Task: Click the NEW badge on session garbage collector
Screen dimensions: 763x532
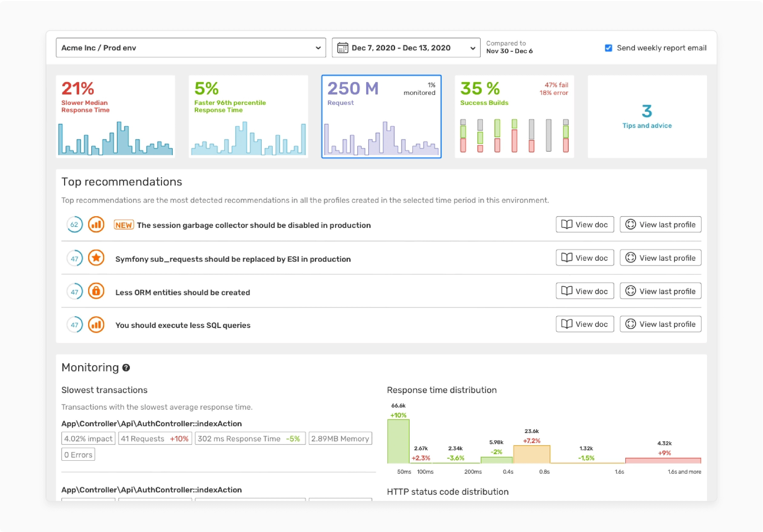Action: [x=124, y=225]
